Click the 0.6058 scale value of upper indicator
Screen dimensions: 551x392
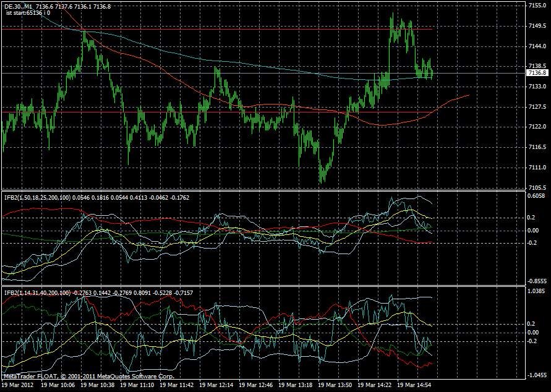coord(537,195)
